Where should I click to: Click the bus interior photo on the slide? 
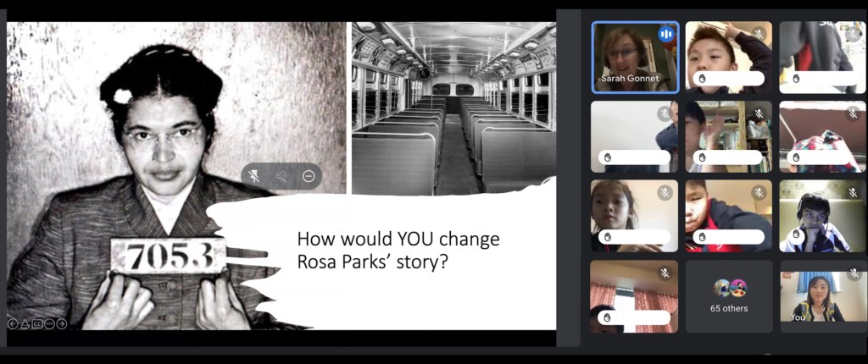(453, 102)
